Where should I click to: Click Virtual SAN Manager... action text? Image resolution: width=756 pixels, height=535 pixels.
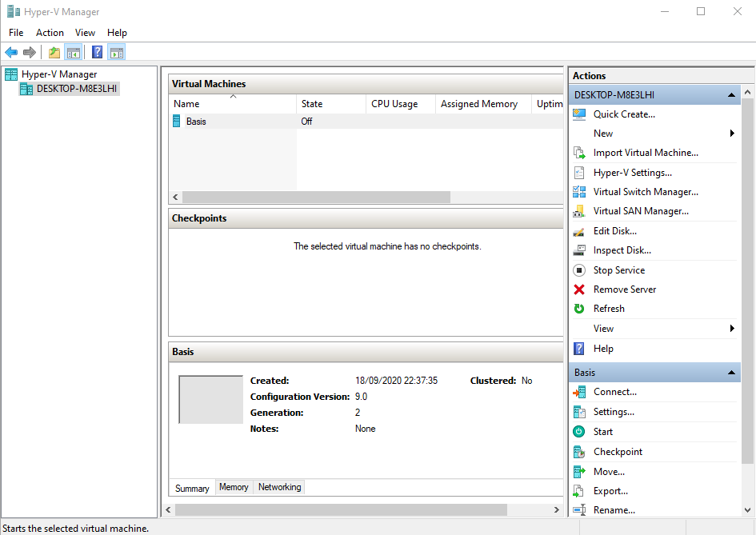click(x=642, y=211)
